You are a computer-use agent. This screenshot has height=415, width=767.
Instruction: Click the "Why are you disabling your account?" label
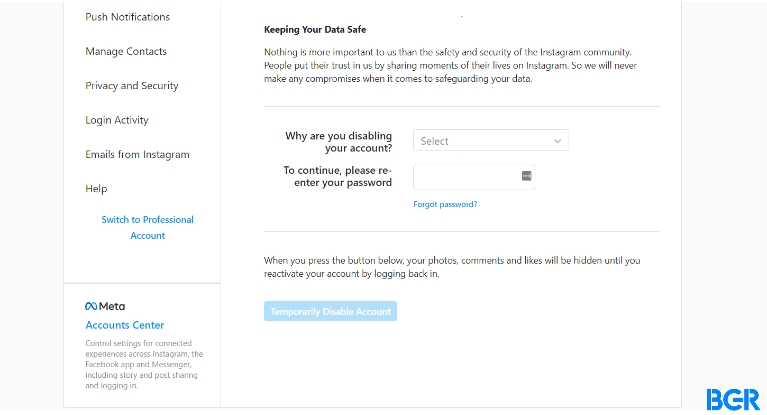tap(338, 141)
